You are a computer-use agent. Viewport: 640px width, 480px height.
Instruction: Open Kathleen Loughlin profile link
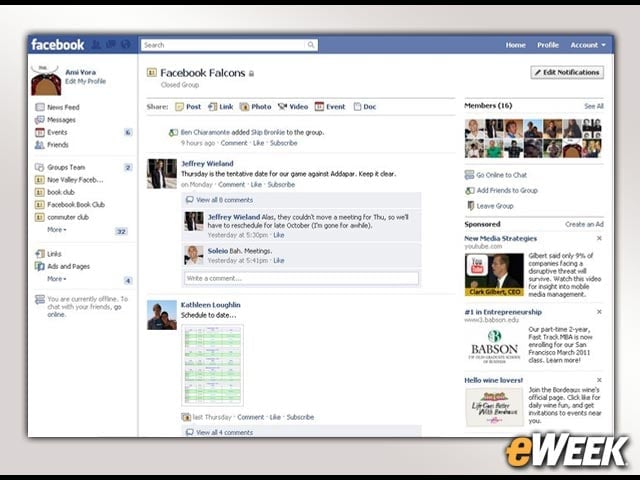pos(211,305)
